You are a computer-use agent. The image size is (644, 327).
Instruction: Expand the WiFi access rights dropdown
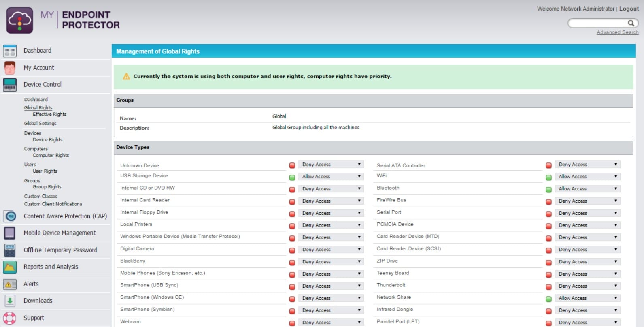587,177
